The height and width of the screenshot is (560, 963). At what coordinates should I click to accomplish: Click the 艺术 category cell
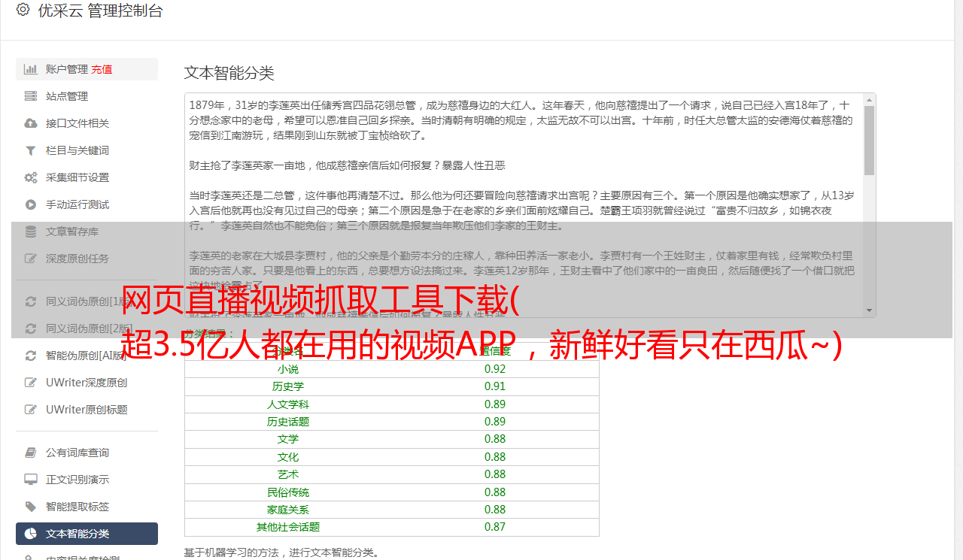coord(288,474)
